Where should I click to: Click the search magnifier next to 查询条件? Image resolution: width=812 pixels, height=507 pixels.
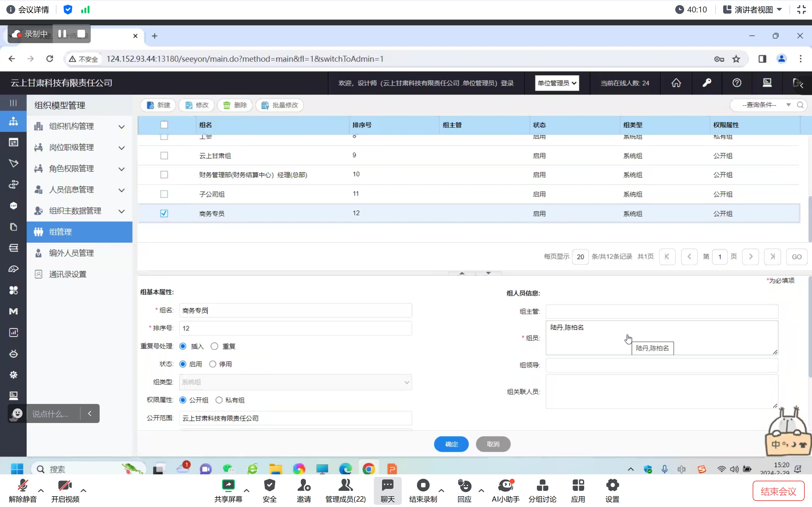800,105
